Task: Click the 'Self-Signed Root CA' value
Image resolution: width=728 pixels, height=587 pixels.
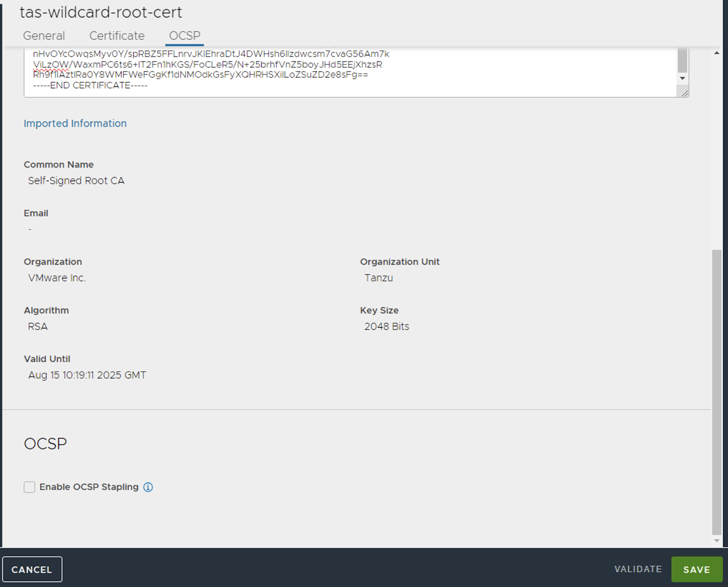Action: pos(76,181)
